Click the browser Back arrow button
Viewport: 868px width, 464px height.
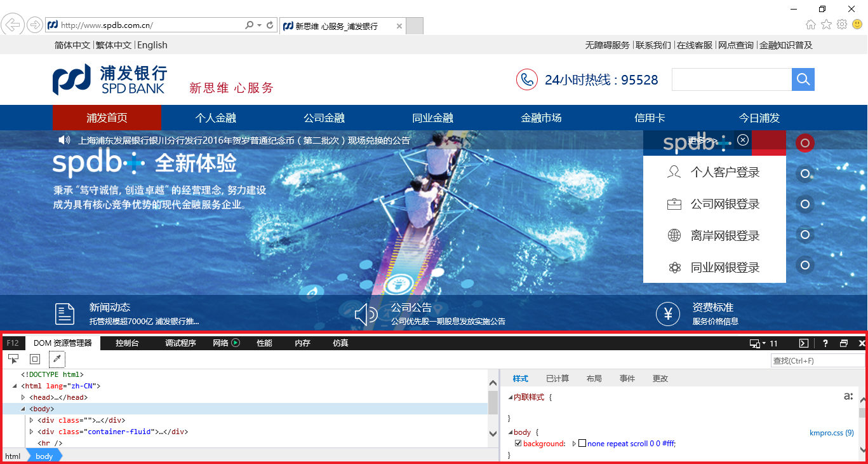point(13,25)
